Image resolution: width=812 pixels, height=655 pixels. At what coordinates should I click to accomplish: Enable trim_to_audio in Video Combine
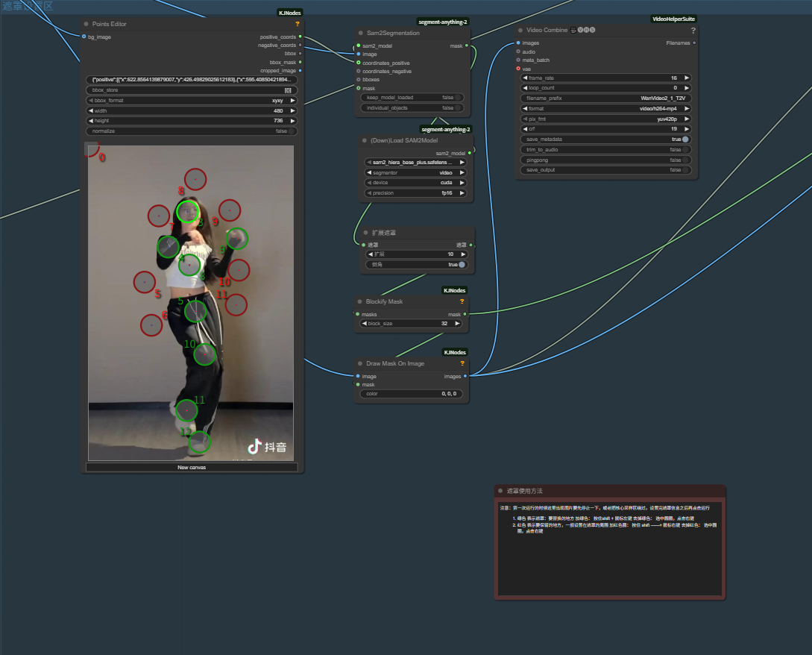point(685,150)
